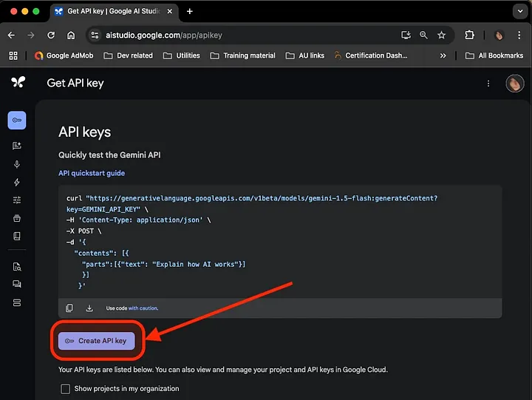Close the Get API key tab
532x400 pixels.
click(x=170, y=11)
